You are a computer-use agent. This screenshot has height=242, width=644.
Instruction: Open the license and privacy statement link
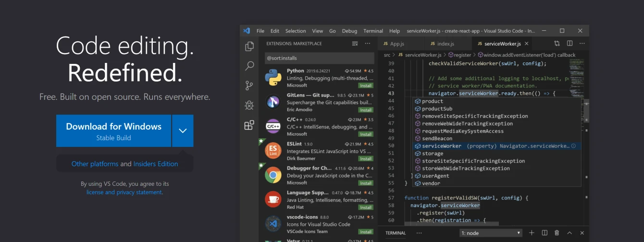[124, 192]
